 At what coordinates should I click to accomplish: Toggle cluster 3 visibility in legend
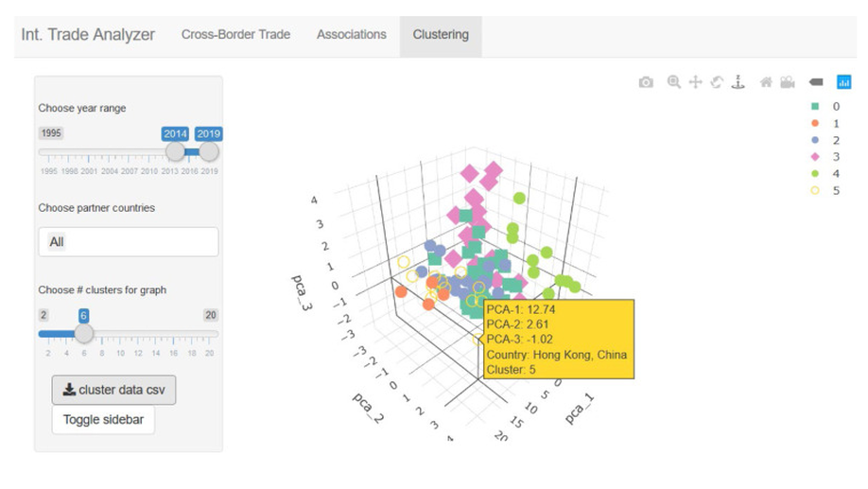825,157
